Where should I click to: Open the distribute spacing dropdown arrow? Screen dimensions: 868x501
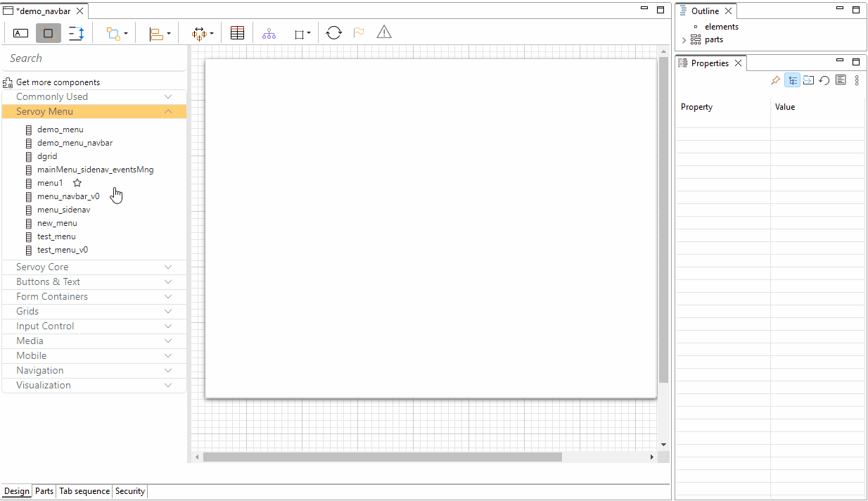pos(212,33)
